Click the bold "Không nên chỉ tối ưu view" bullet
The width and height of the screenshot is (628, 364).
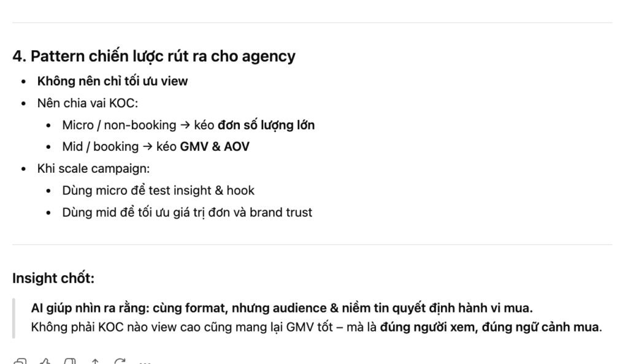coord(112,82)
